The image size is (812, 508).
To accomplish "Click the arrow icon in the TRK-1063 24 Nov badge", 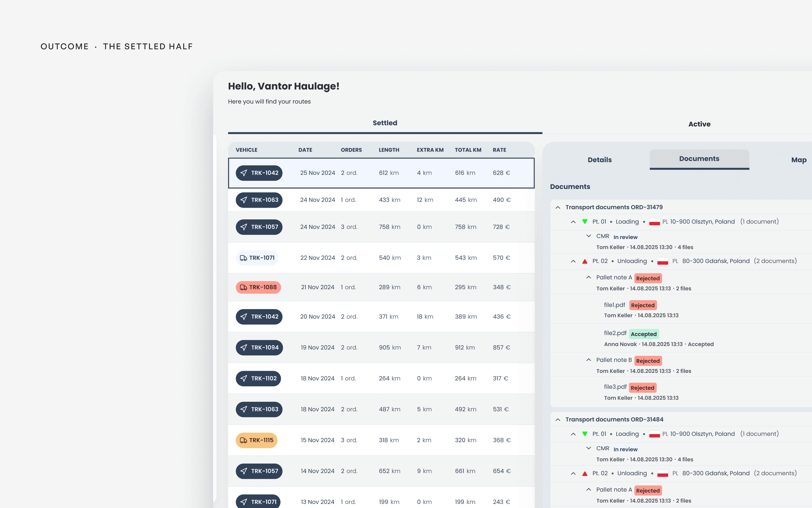I will coord(244,200).
